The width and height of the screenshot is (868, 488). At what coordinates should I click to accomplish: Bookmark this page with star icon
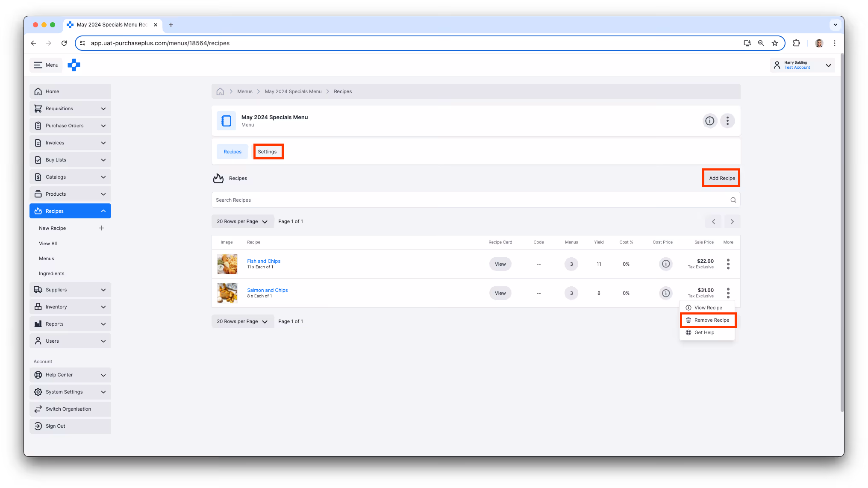[x=775, y=43]
